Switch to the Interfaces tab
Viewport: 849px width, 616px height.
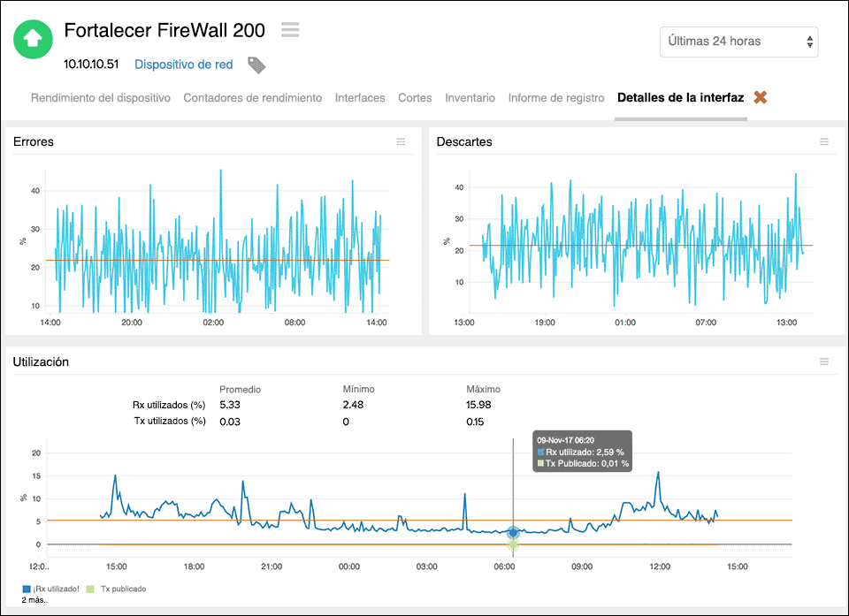tap(360, 98)
